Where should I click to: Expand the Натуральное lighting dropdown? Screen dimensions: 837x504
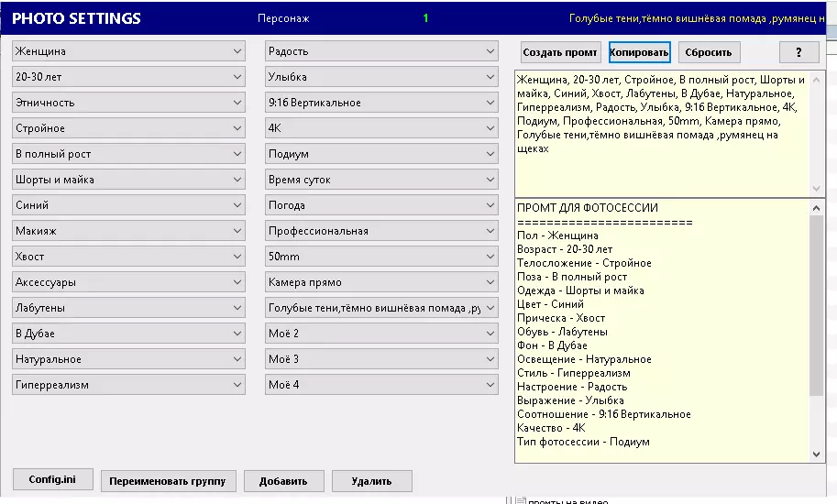(x=128, y=359)
